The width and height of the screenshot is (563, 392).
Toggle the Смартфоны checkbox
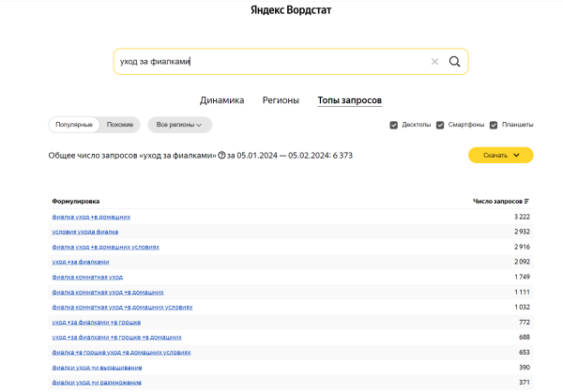(x=440, y=125)
